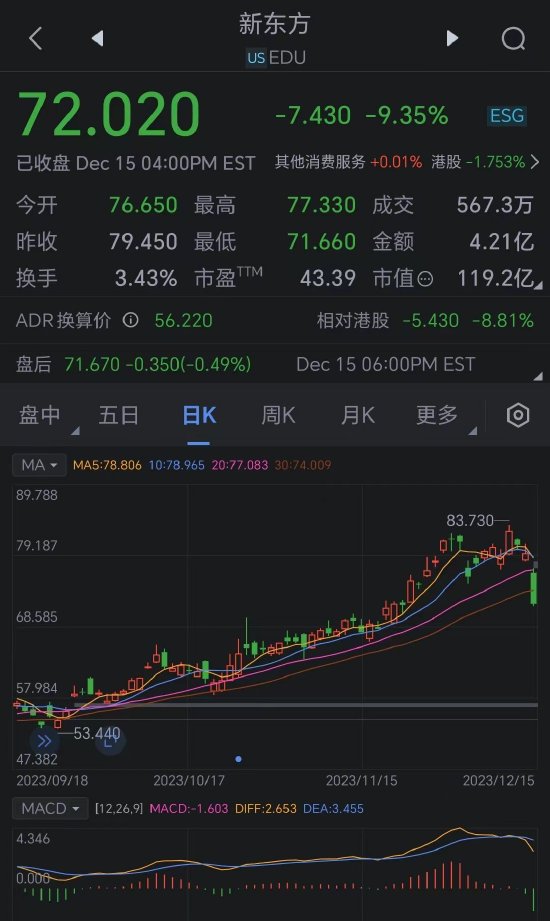Tap the MA 20:77.083 legend value
Screen dimensions: 550x921
pos(240,465)
